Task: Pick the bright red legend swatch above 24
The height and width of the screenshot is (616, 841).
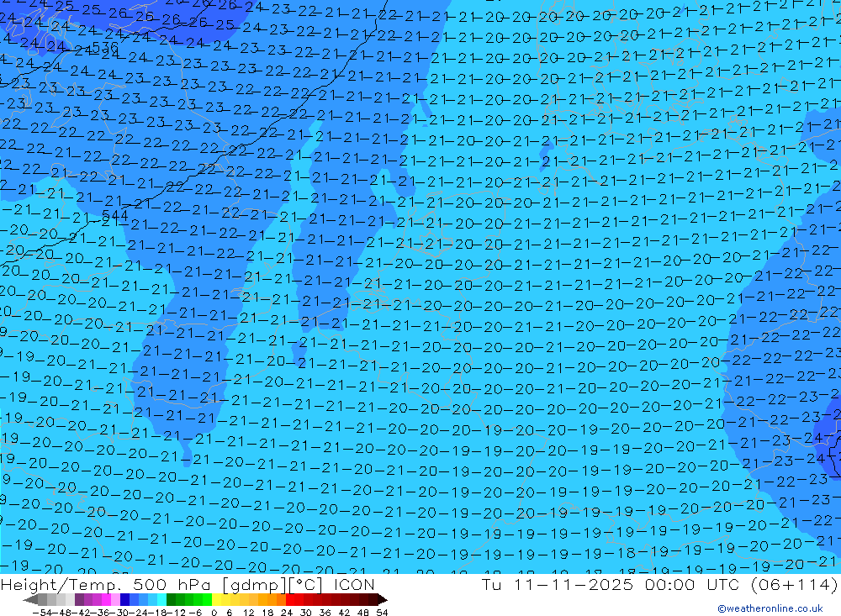Action: (289, 599)
